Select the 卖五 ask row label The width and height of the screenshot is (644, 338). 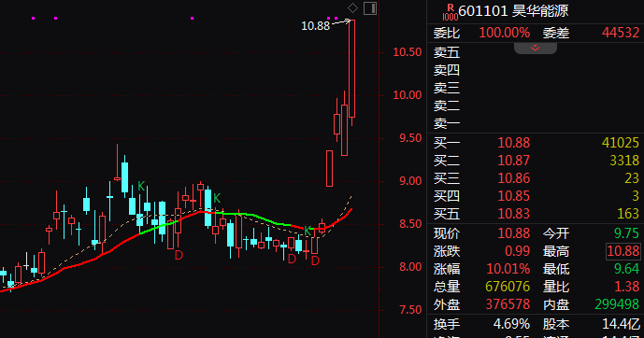pos(447,52)
